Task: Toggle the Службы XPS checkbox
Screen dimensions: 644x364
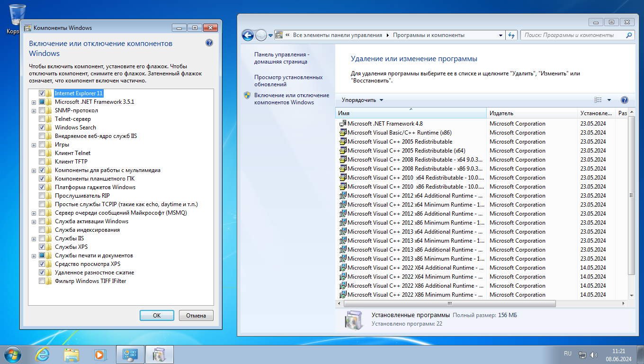Action: 42,247
